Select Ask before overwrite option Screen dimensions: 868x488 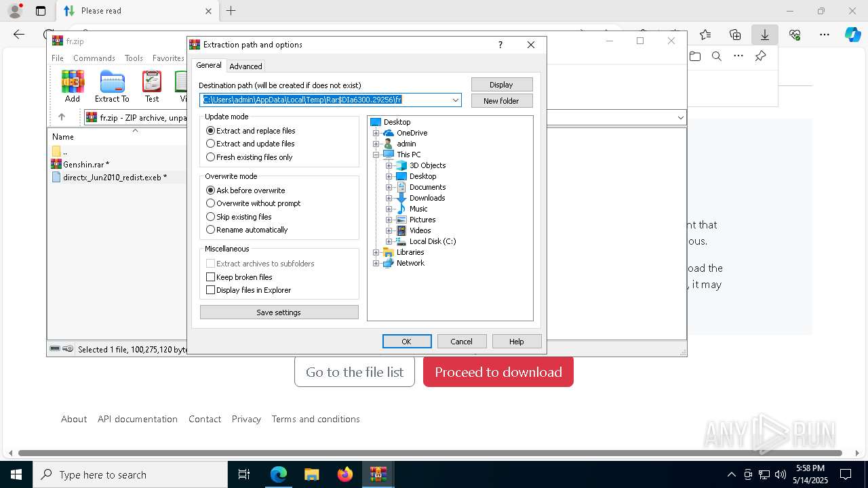[x=245, y=190]
